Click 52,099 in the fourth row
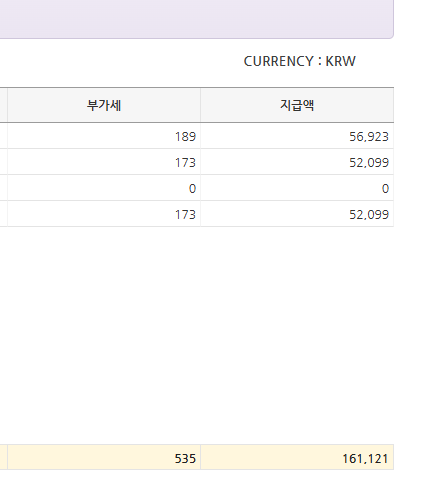 click(x=297, y=214)
